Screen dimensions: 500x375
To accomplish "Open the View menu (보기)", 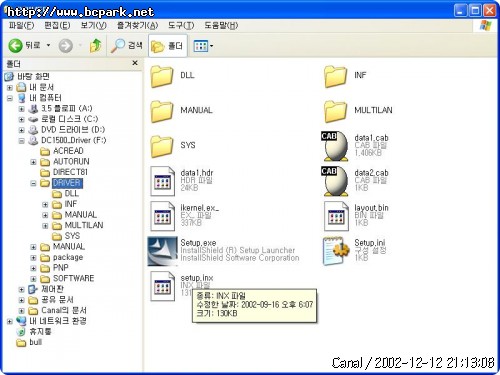I will (94, 25).
